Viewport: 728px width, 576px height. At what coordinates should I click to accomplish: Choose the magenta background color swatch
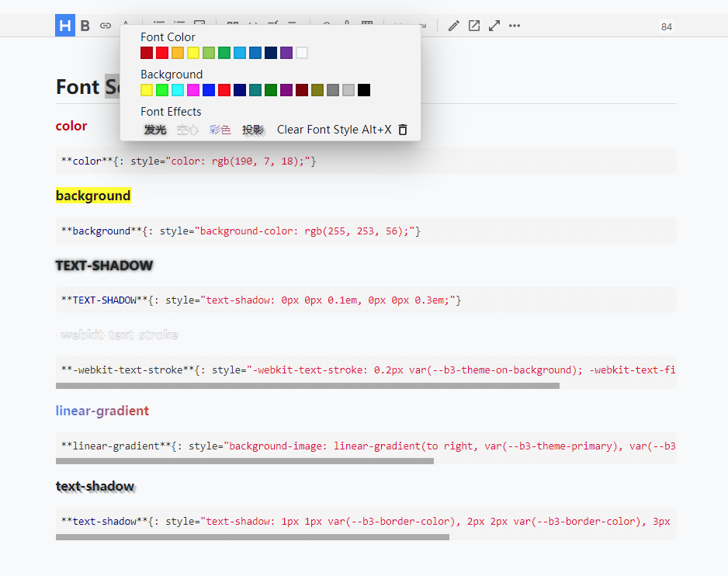point(193,90)
